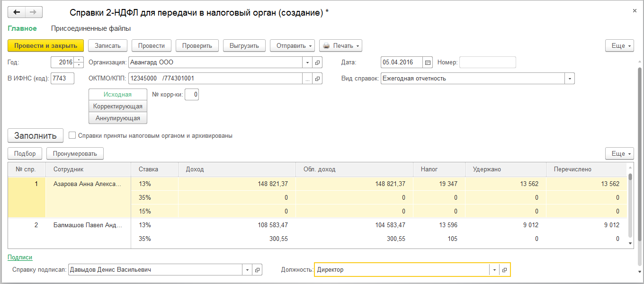Expand the Организация dropdown
Image resolution: width=644 pixels, height=284 pixels.
point(307,62)
